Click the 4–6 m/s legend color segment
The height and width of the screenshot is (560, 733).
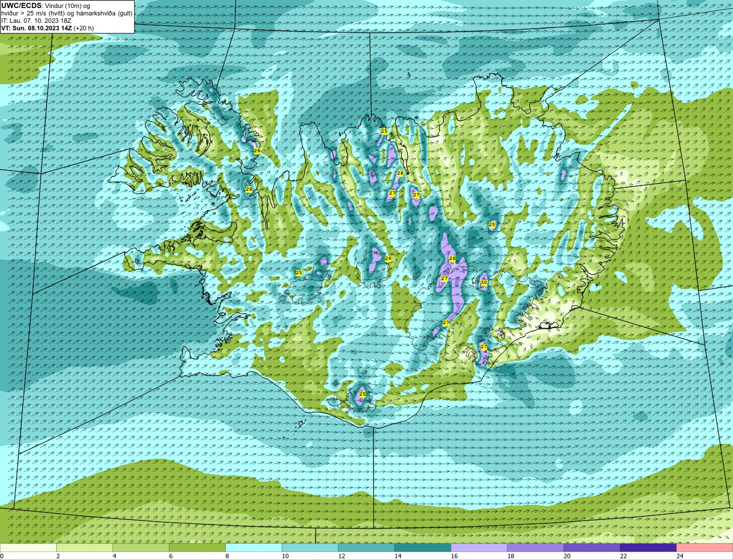pyautogui.click(x=141, y=547)
